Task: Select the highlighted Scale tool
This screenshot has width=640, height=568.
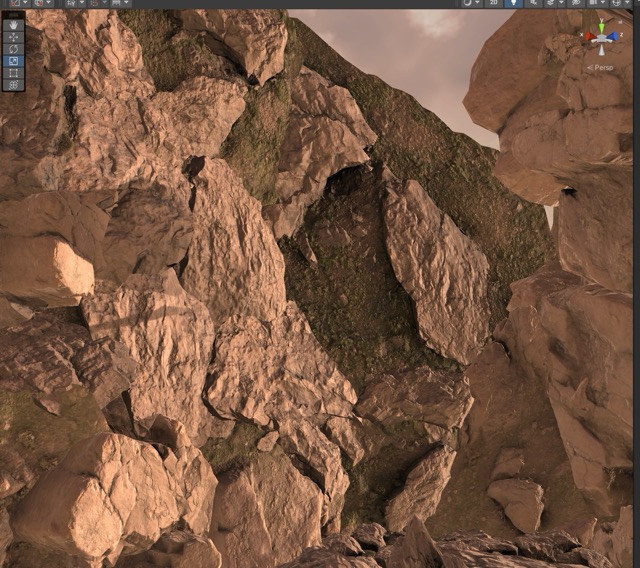Action: tap(13, 61)
